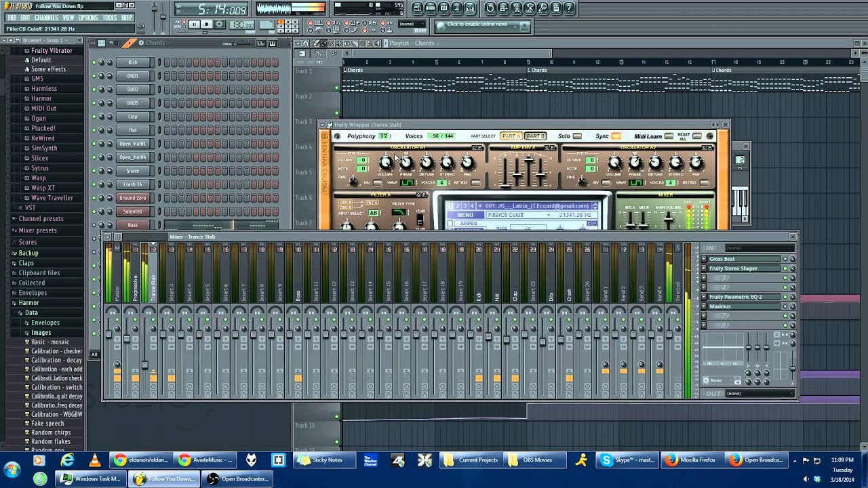This screenshot has width=868, height=488.
Task: Open the TOOLS menu
Action: (x=110, y=18)
